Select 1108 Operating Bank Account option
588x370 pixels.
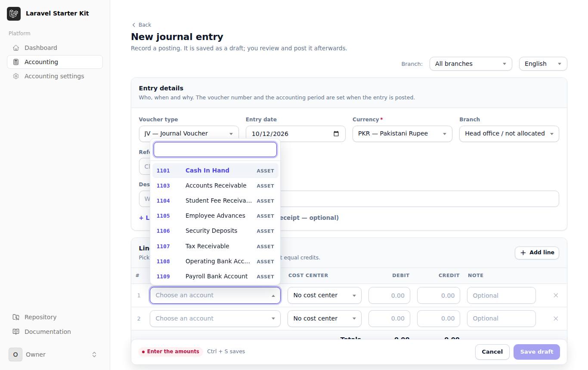[x=215, y=261]
